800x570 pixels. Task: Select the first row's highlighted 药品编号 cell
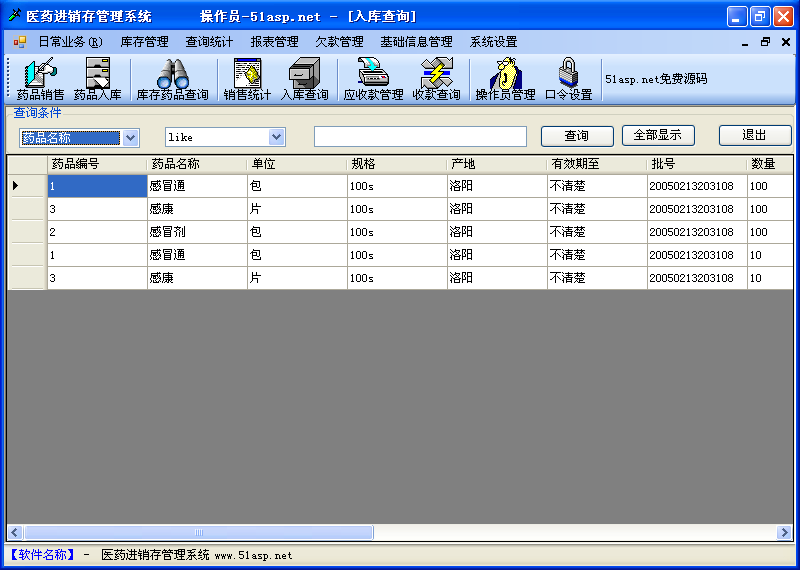tap(97, 186)
